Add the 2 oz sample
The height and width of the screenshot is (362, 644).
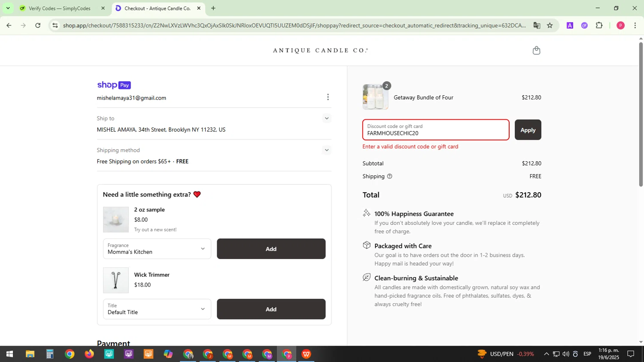pyautogui.click(x=271, y=249)
